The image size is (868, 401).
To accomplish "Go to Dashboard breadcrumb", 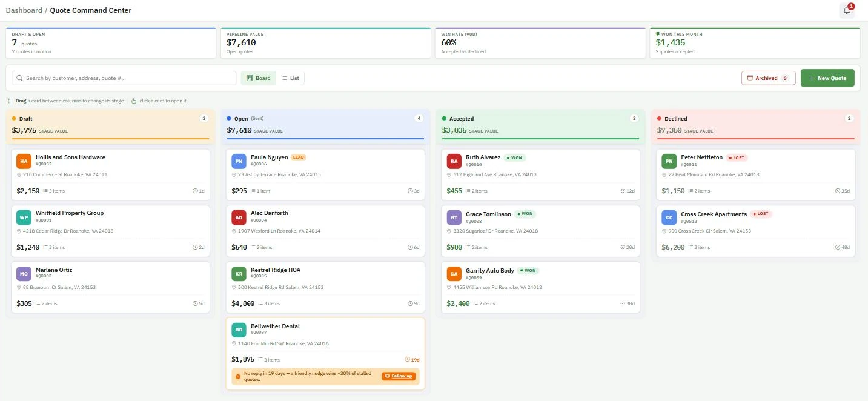I will (x=24, y=10).
